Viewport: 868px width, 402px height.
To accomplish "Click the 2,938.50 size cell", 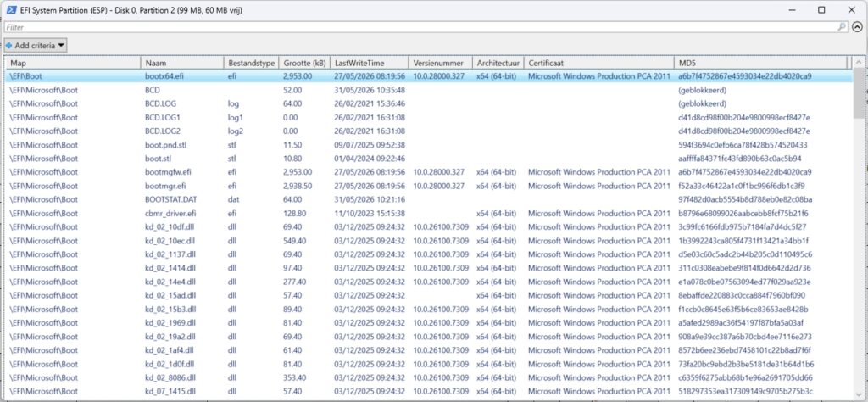I will tap(298, 186).
